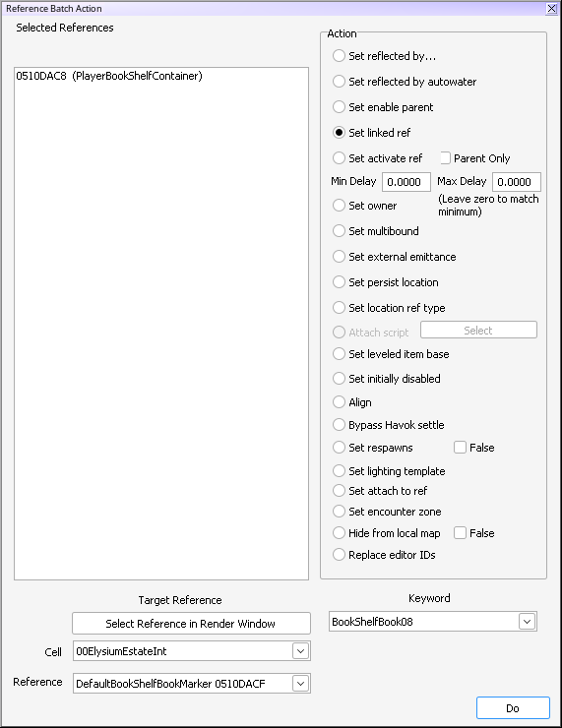Pick 'Set persist location' radio button
Image resolution: width=562 pixels, height=728 pixels.
pyautogui.click(x=339, y=282)
